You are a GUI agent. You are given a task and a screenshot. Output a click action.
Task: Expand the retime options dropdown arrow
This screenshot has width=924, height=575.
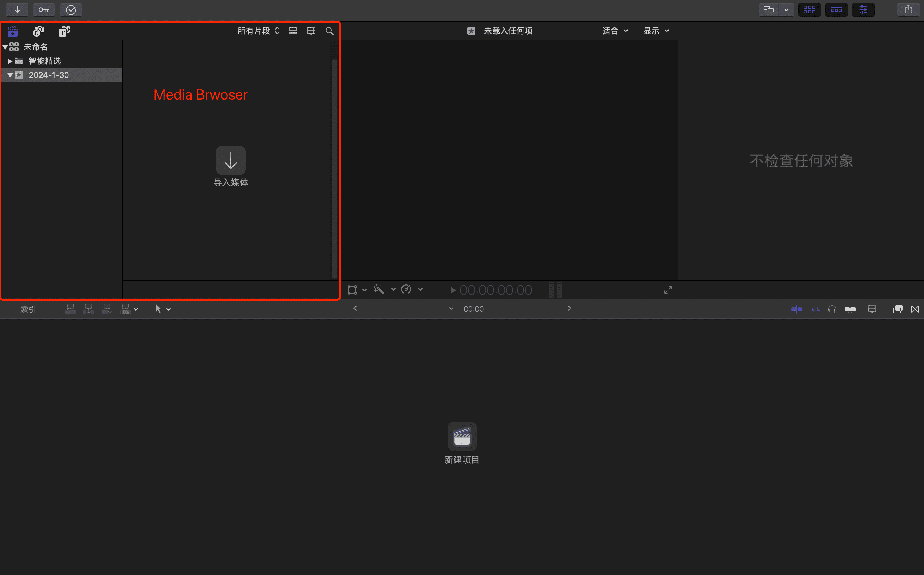(420, 289)
